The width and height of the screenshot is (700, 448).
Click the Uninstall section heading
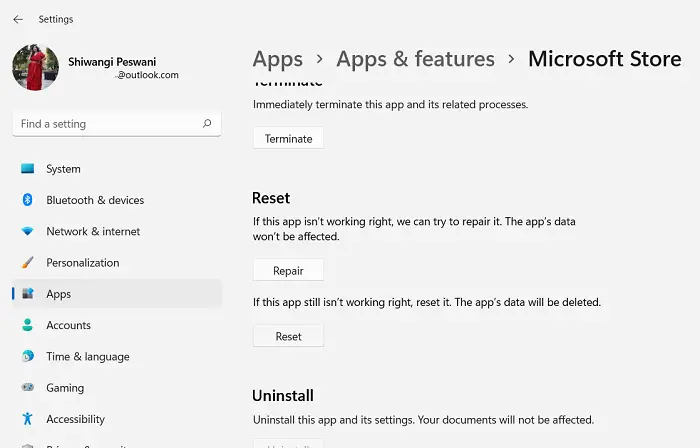pyautogui.click(x=283, y=395)
